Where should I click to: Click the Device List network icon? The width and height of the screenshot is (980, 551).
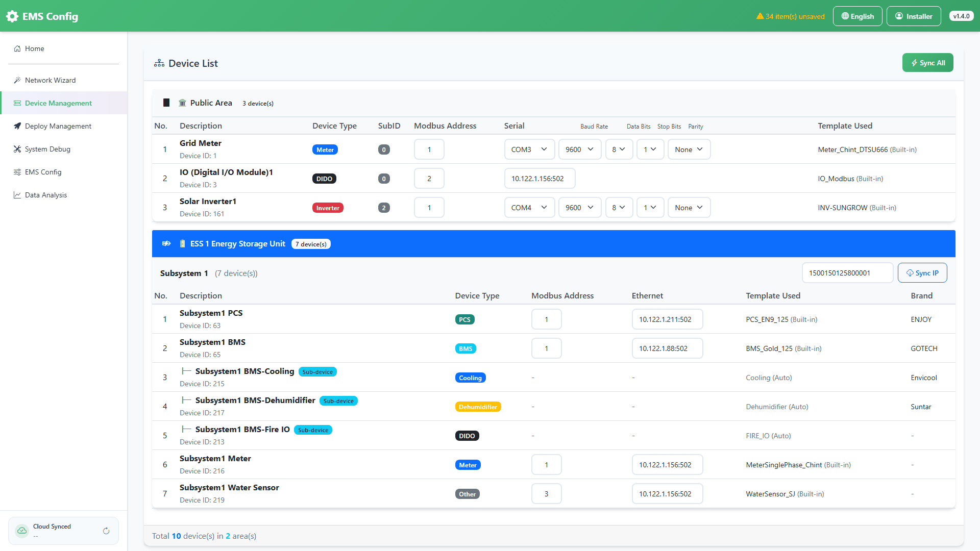(159, 63)
